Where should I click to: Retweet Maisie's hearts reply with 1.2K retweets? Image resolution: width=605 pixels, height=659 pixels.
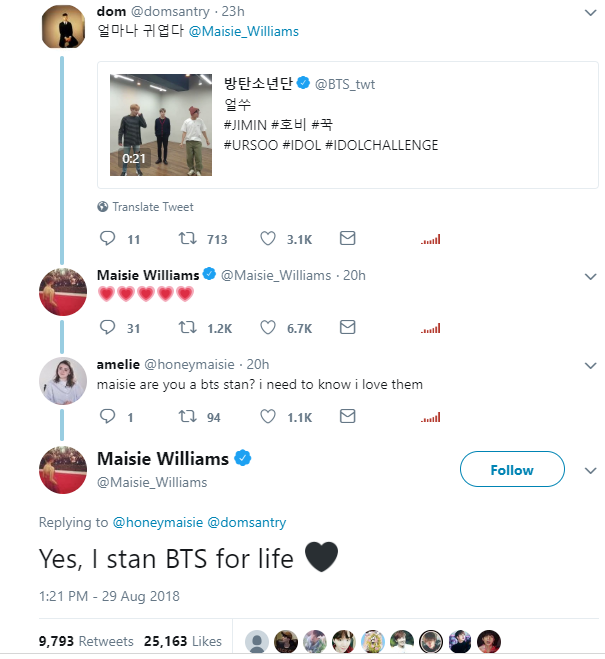[187, 327]
